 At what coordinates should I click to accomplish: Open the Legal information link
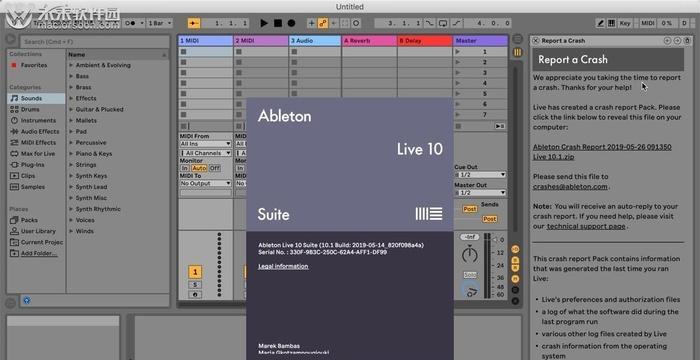tap(283, 266)
